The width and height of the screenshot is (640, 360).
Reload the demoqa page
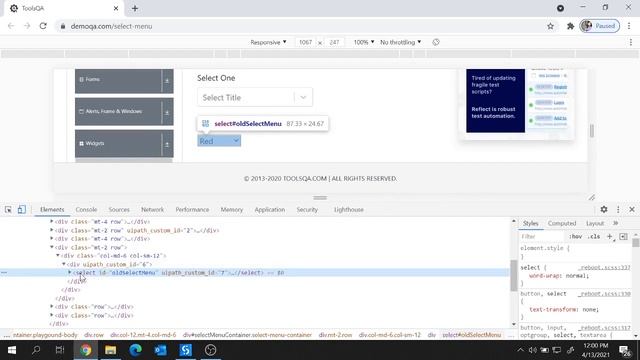43,26
